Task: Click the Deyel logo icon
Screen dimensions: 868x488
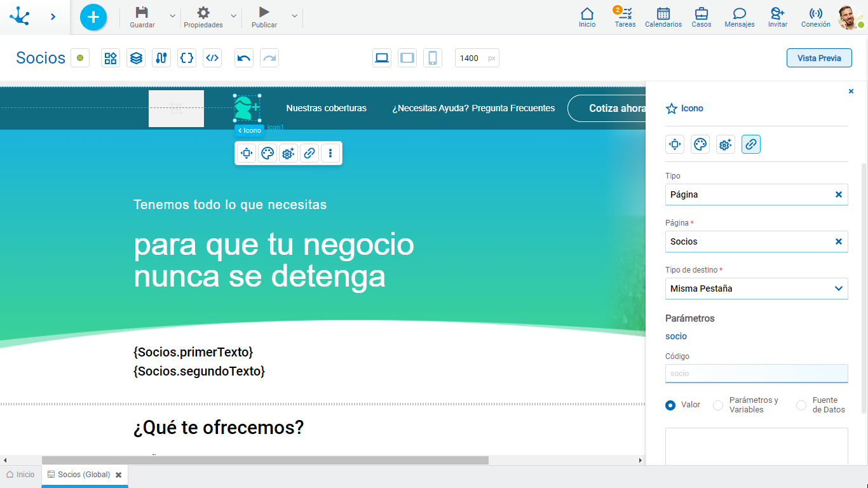Action: coord(19,17)
